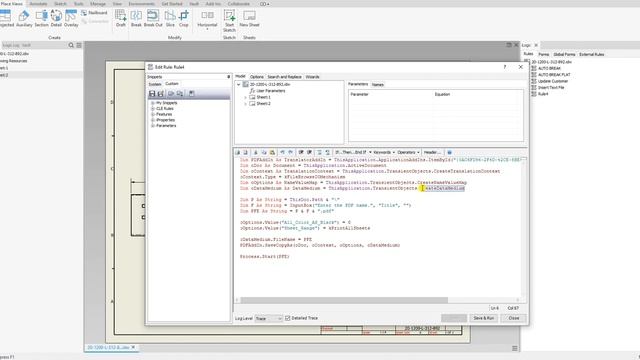
Task: Select the Crop tool
Action: coord(184,19)
